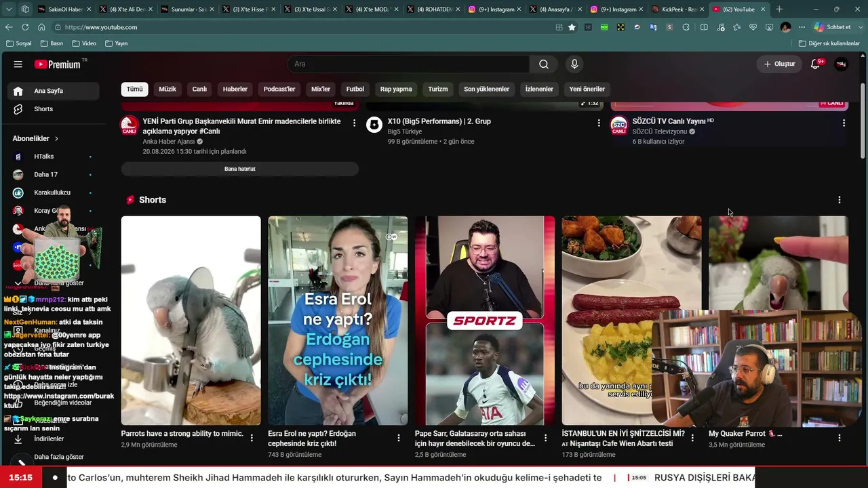Open the Anka Haber Ajansı channel avatar
Image resolution: width=868 pixels, height=488 pixels.
tap(130, 125)
